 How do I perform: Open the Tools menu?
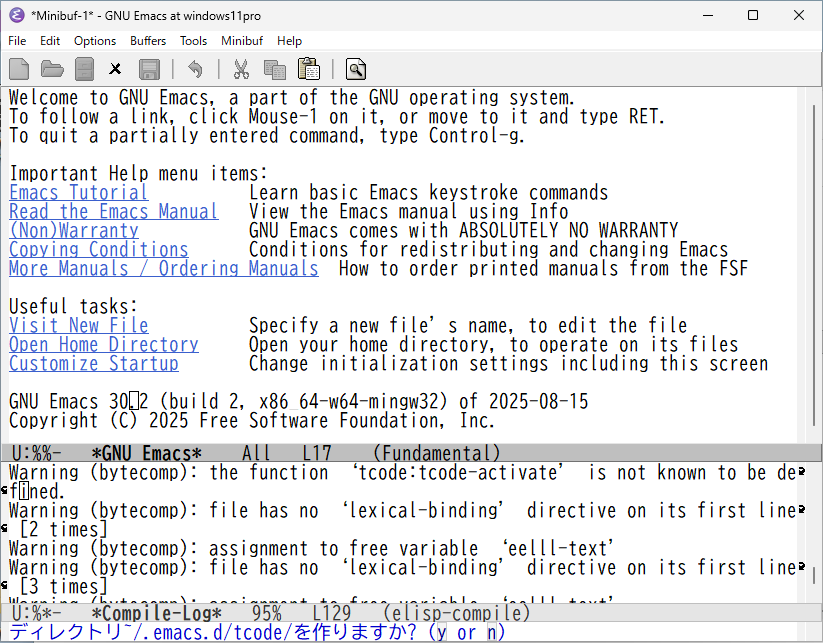(x=193, y=41)
